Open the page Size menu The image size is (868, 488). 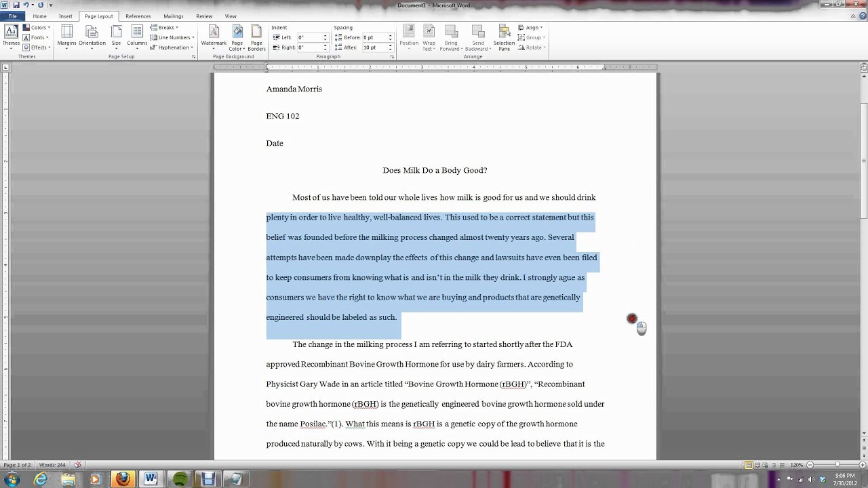117,37
